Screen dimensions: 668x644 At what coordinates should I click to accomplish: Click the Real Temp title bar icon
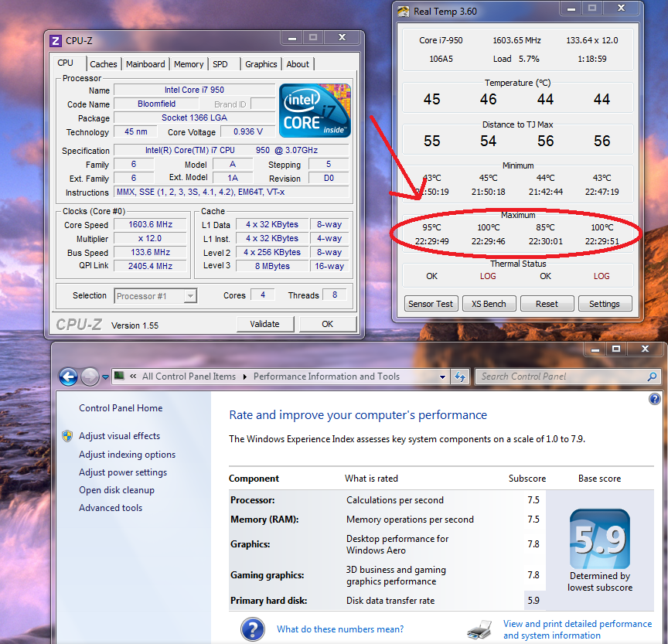tap(403, 12)
